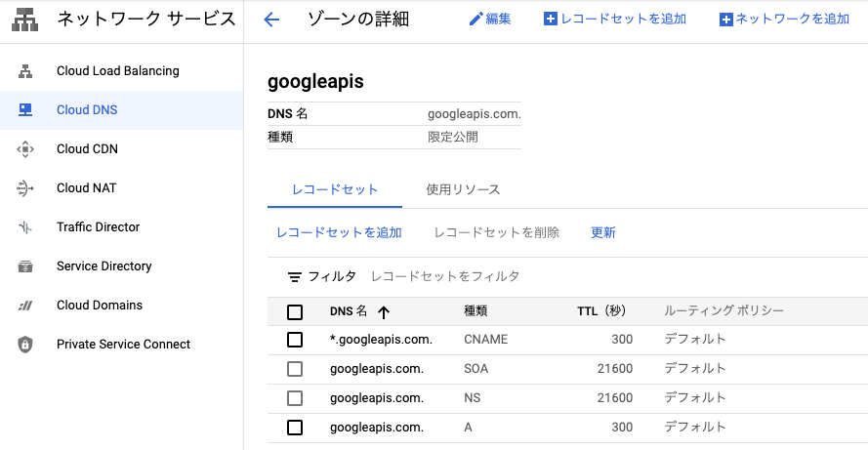Click the 種類 column header

pos(475,311)
